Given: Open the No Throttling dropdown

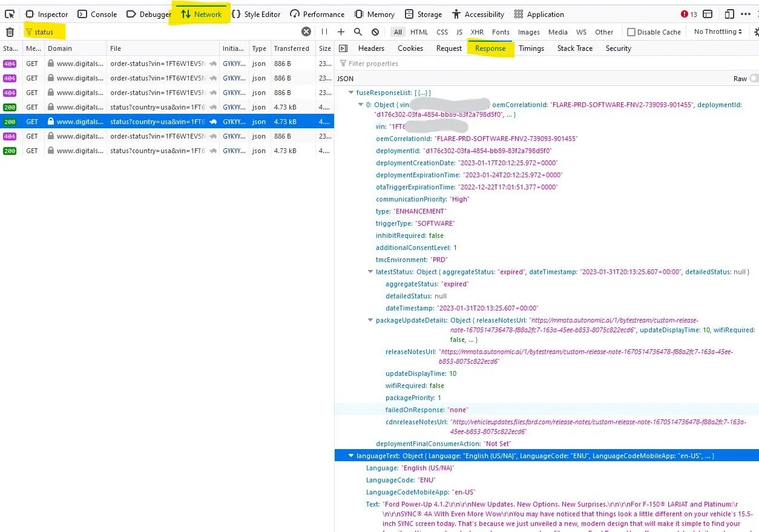Looking at the screenshot, I should click(718, 31).
